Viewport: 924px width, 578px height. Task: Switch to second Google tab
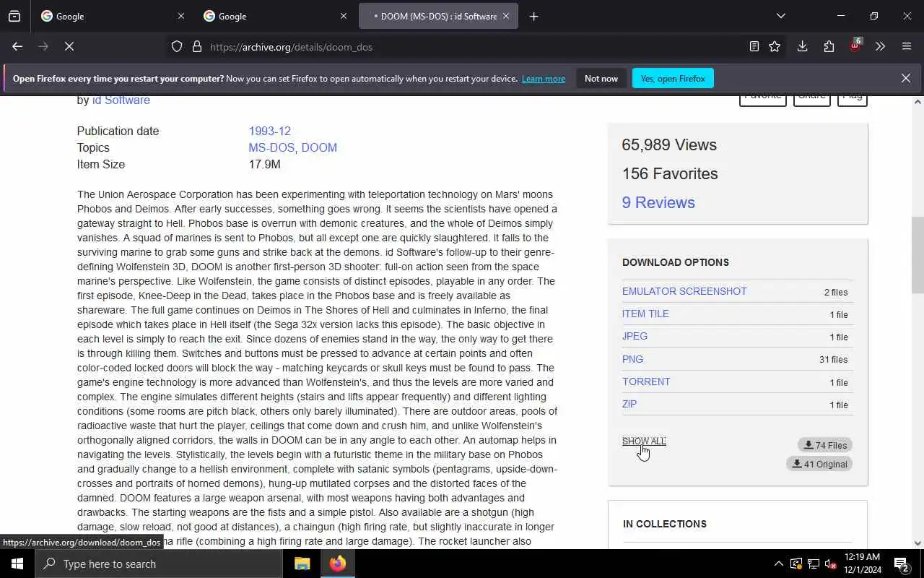tap(276, 16)
